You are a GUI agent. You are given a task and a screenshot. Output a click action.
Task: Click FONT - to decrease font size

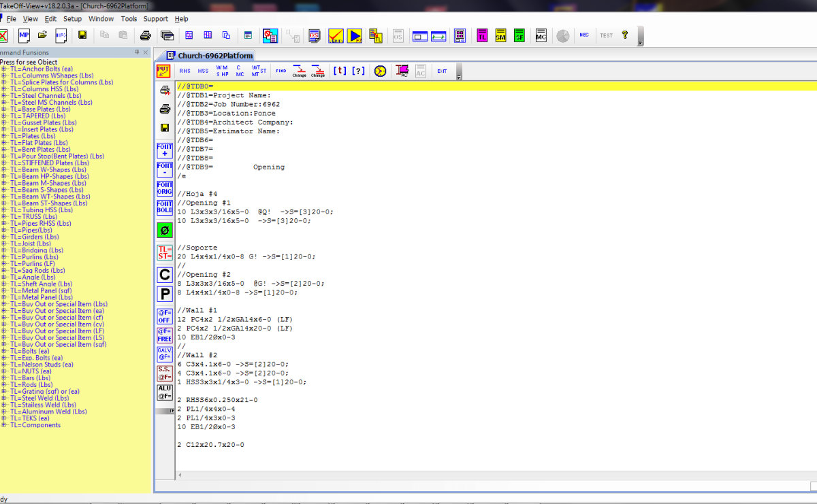coord(165,170)
